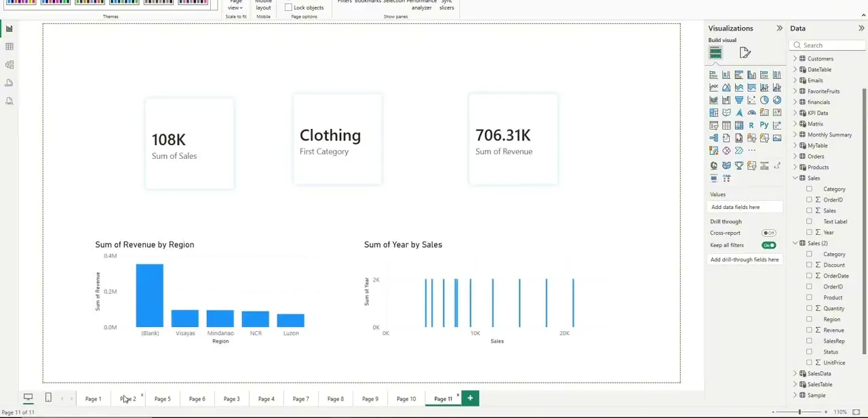Viewport: 868px width, 418px height.
Task: Check OrderID field under Sales
Action: 809,200
